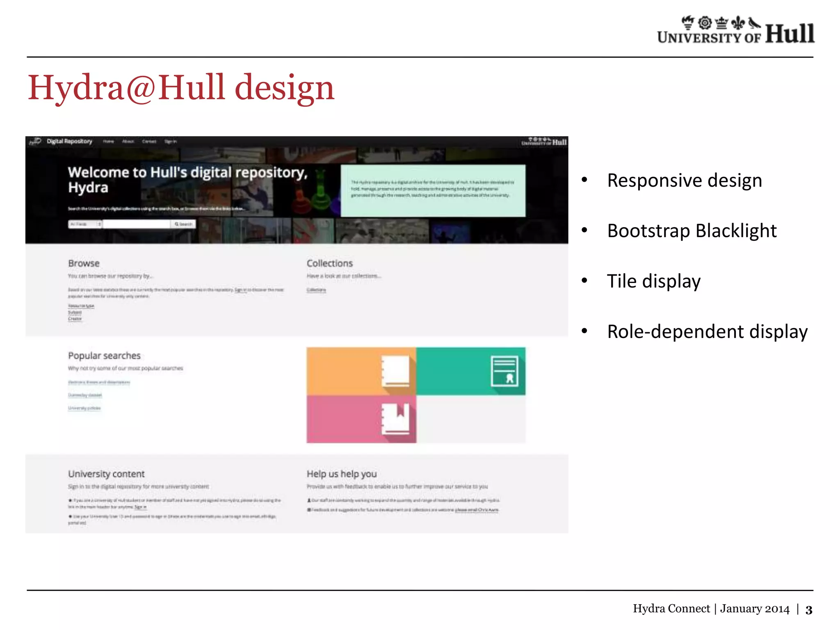Click into the repository search text field
The width and height of the screenshot is (840, 630).
click(136, 224)
